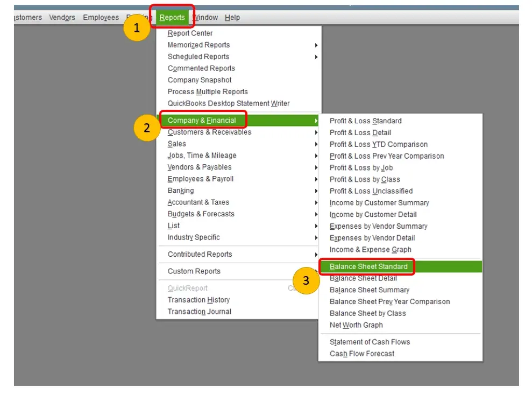Viewport: 532px width, 394px height.
Task: Expand Memorized Reports submenu
Action: coord(238,45)
